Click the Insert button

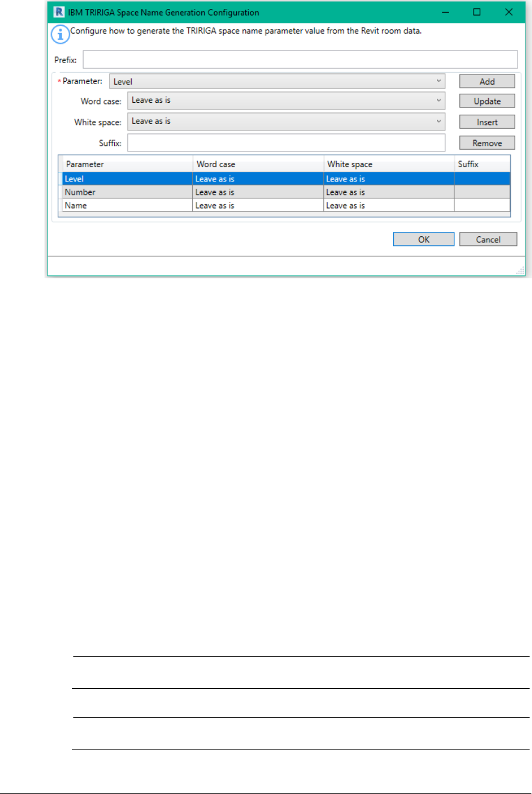pyautogui.click(x=487, y=122)
